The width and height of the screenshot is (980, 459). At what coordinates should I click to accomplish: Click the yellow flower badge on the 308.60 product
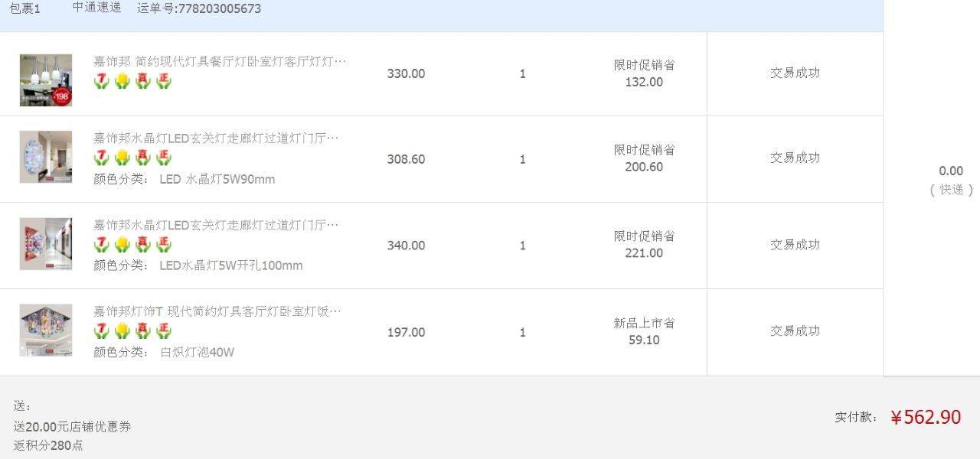[x=122, y=158]
